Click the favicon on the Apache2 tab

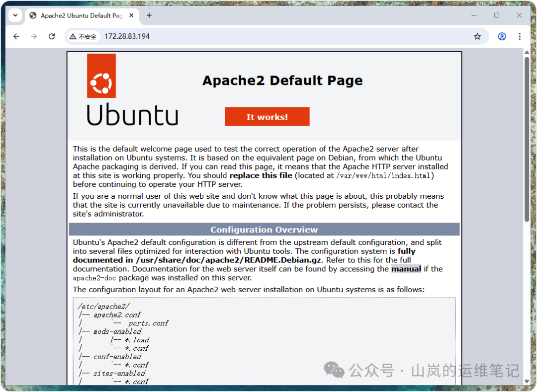[32, 15]
